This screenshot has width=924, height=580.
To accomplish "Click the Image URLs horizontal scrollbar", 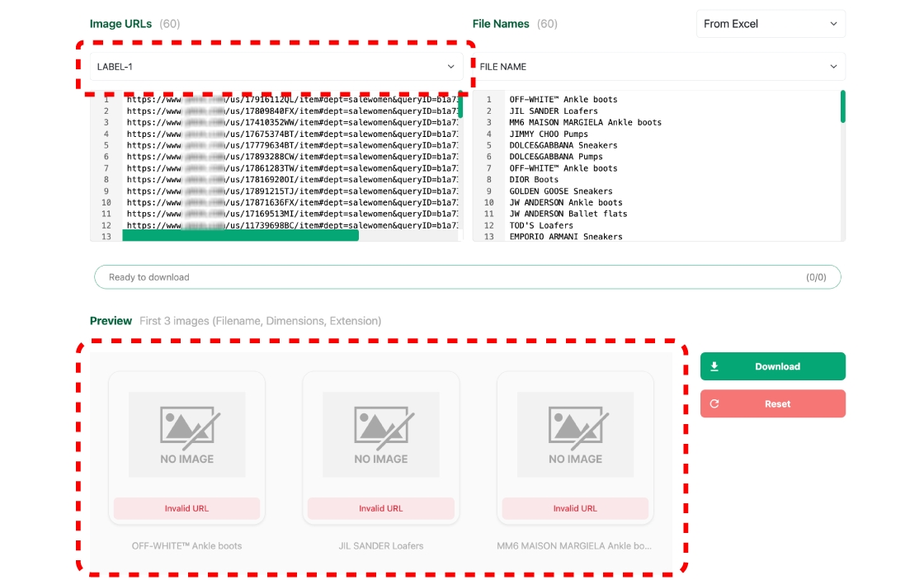I will pos(240,236).
